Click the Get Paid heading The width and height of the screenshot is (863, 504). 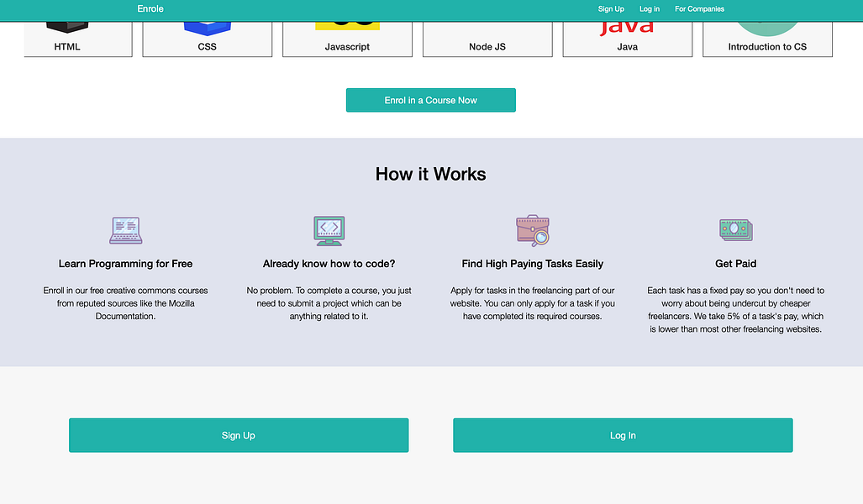point(736,264)
